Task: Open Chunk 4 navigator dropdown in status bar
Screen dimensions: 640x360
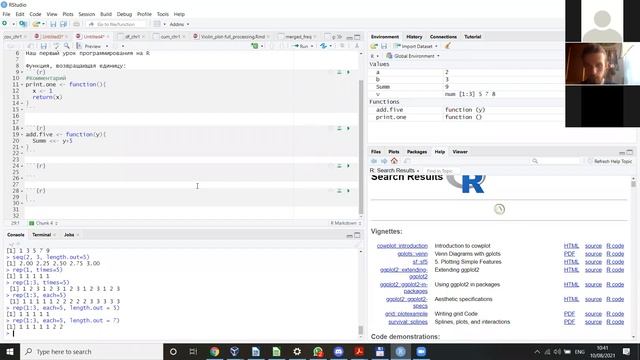Action: pyautogui.click(x=43, y=223)
